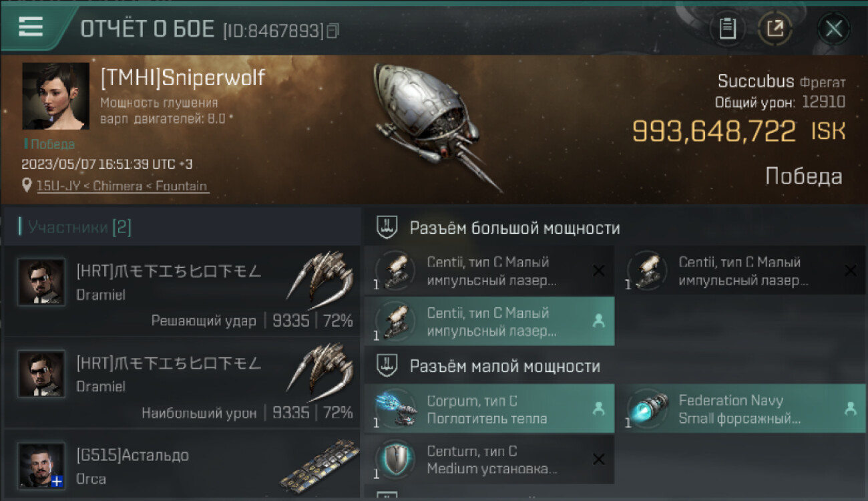Screen dimensions: 868x501
Task: Open the Участники participants section
Action: [x=75, y=227]
